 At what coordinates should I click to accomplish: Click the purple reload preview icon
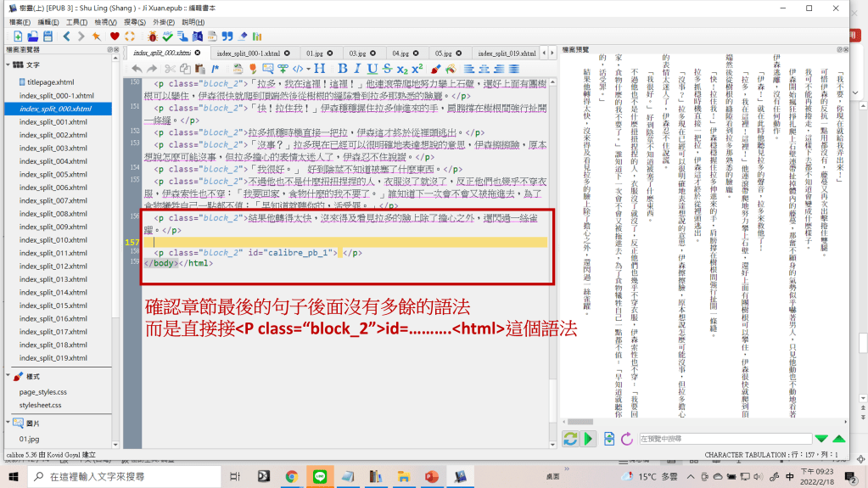pos(627,438)
